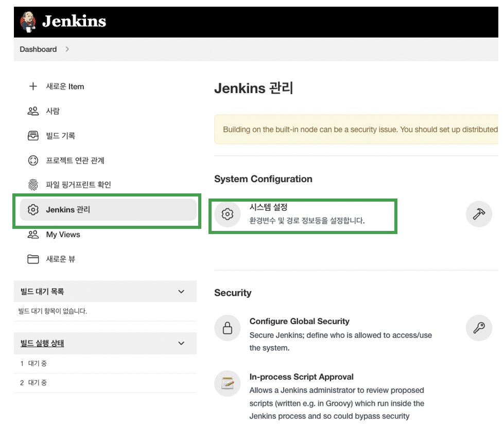The image size is (504, 431).
Task: Open 파일 핑거프린트 확인 sidebar entry
Action: pos(78,185)
